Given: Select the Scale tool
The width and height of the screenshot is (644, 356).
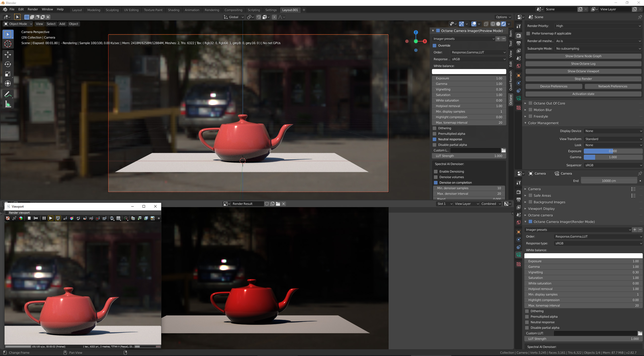Looking at the screenshot, I should [x=8, y=74].
